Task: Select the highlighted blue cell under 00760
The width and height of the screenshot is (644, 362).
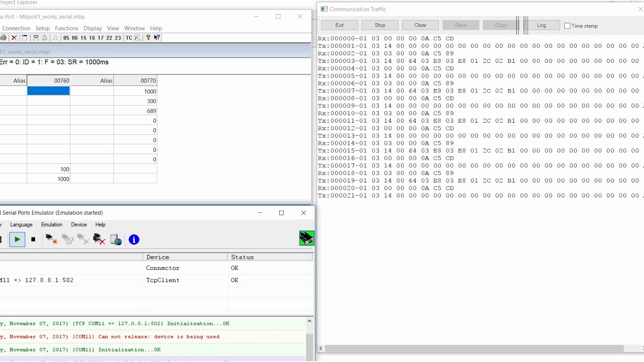Action: 48,91
